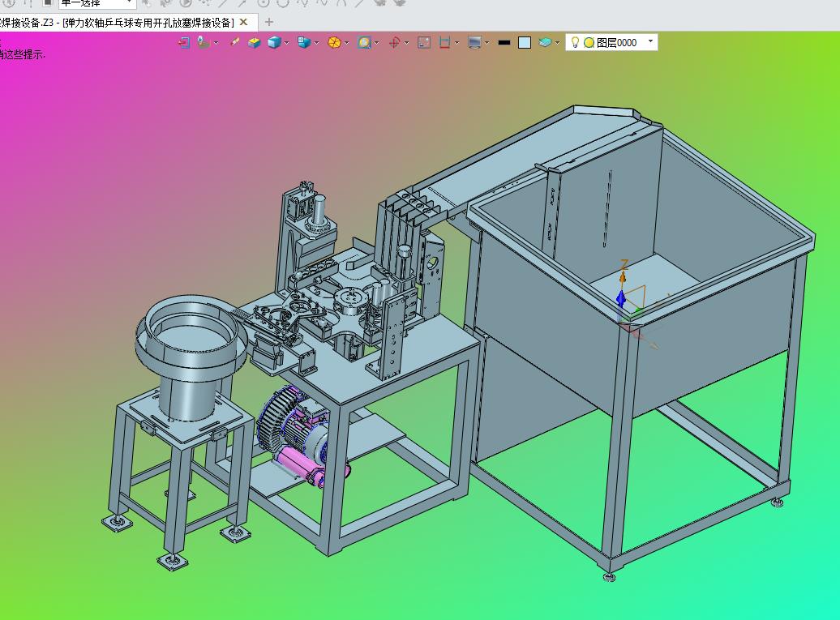Screen dimensions: 840x620
Task: Click the teal stacked layers icon
Action: point(545,43)
